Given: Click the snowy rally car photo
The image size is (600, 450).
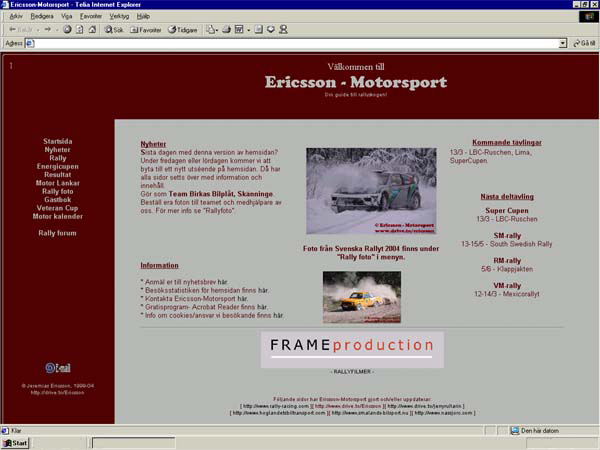Looking at the screenshot, I should pos(371,191).
